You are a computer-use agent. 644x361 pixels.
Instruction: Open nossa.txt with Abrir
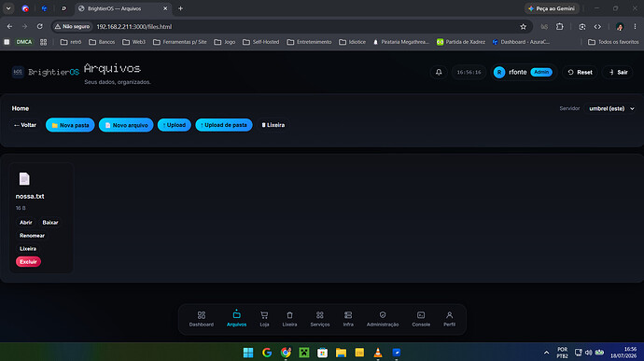(x=26, y=223)
